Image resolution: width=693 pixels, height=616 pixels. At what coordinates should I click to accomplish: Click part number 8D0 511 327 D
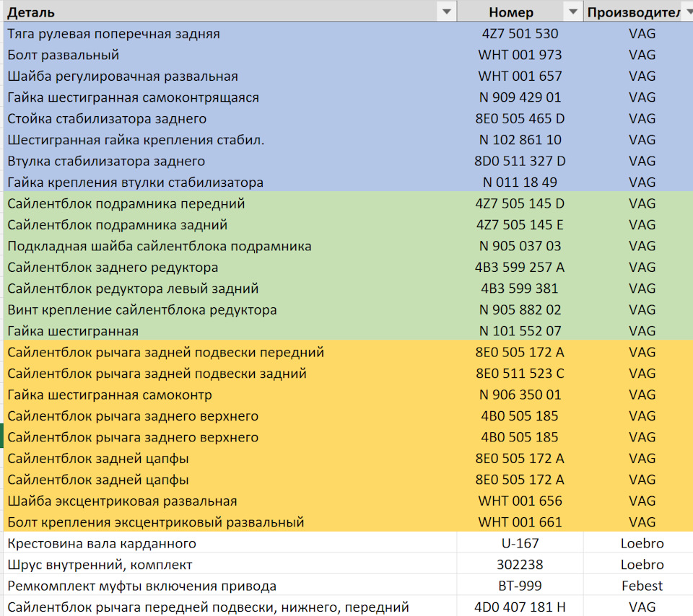(520, 161)
